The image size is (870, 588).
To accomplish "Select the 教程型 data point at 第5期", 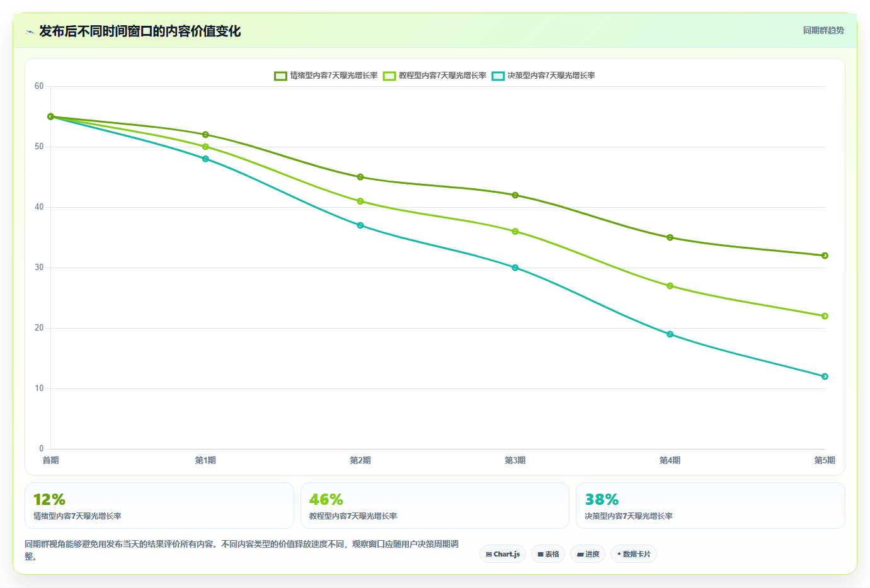I will [x=825, y=316].
